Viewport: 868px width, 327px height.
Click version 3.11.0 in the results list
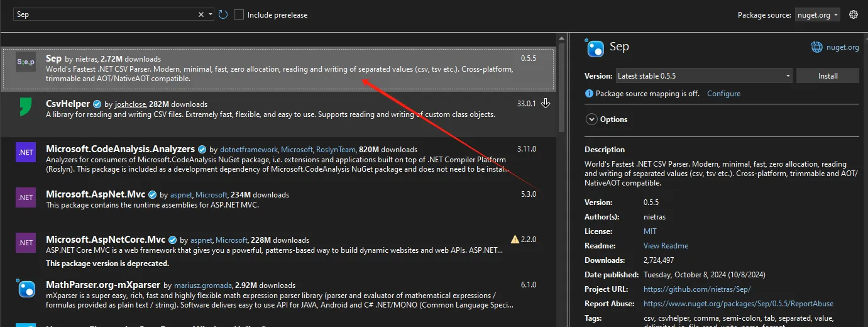pos(527,149)
